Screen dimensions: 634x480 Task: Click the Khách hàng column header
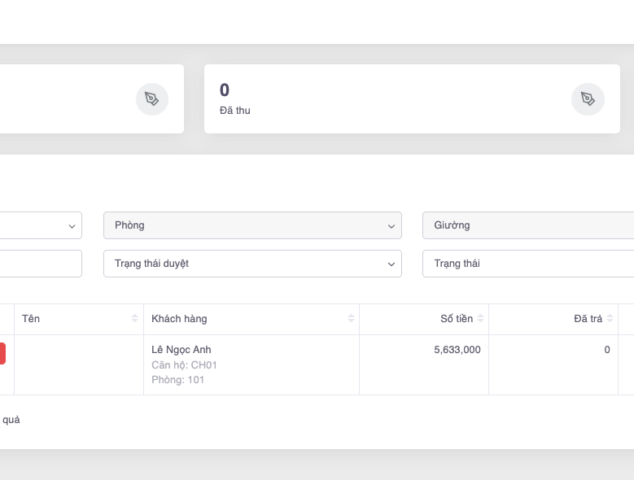pos(180,319)
